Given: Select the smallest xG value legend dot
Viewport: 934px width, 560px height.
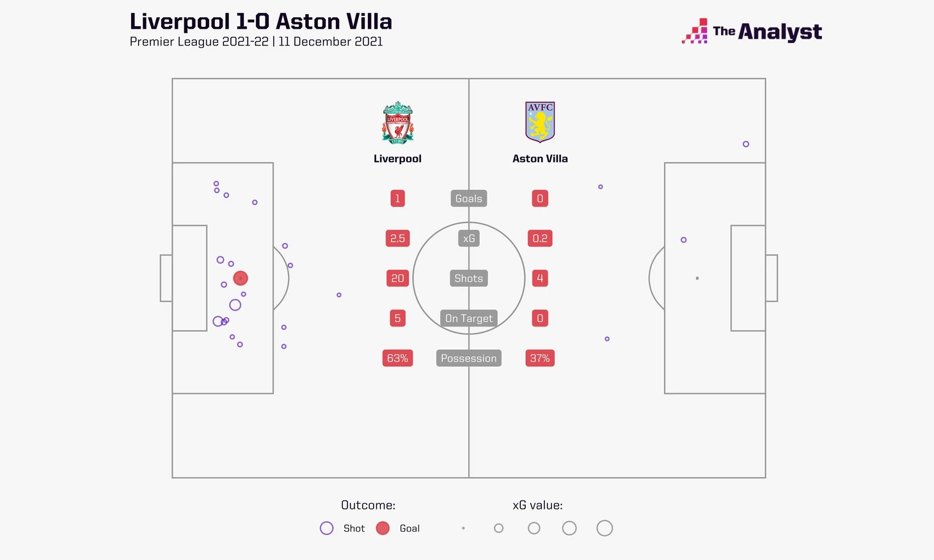Looking at the screenshot, I should click(x=463, y=528).
